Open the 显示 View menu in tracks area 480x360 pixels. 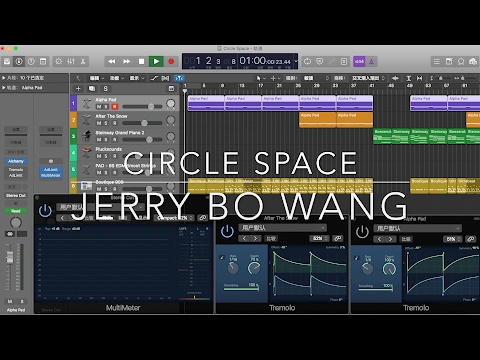coord(137,78)
